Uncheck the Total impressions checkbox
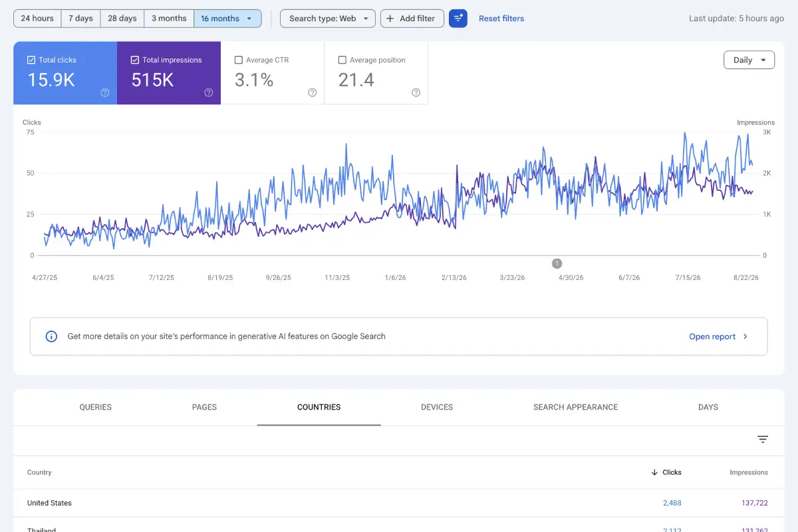 pos(135,60)
